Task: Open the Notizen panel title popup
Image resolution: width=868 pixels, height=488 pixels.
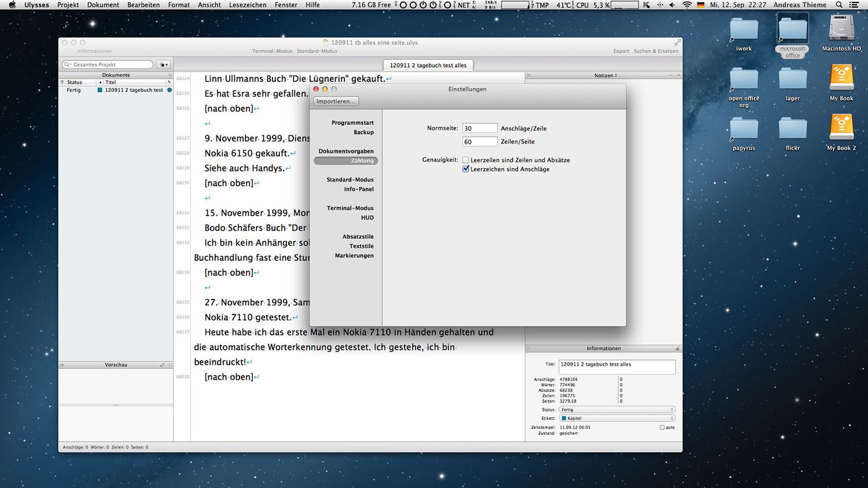Action: tap(606, 76)
